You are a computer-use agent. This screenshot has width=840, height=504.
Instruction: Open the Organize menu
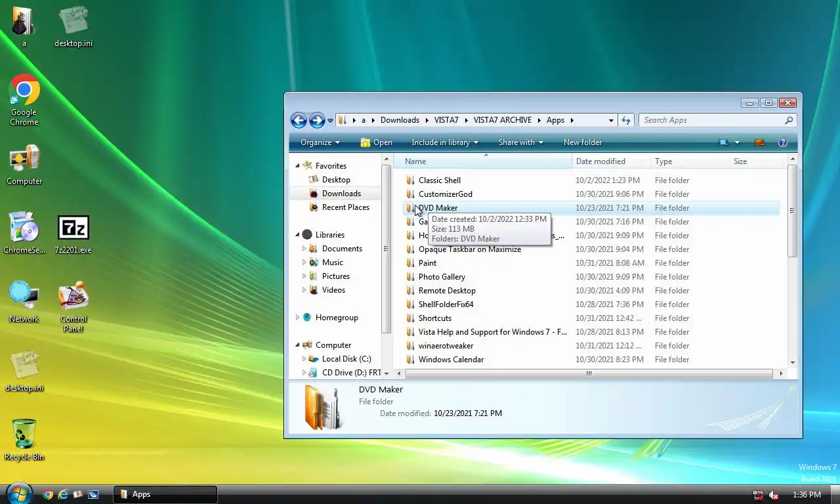click(x=320, y=142)
